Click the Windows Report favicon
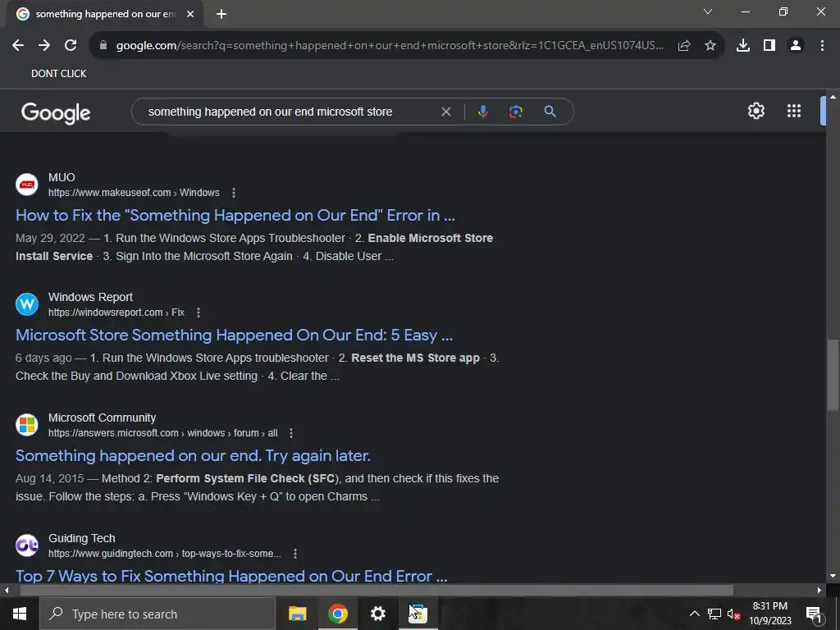 click(x=27, y=304)
